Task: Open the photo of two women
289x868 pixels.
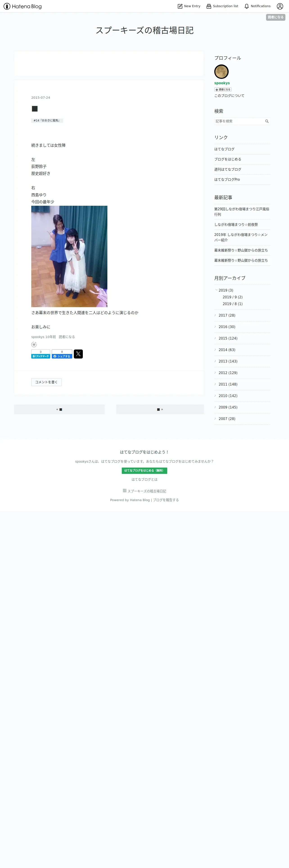Action: (69, 256)
